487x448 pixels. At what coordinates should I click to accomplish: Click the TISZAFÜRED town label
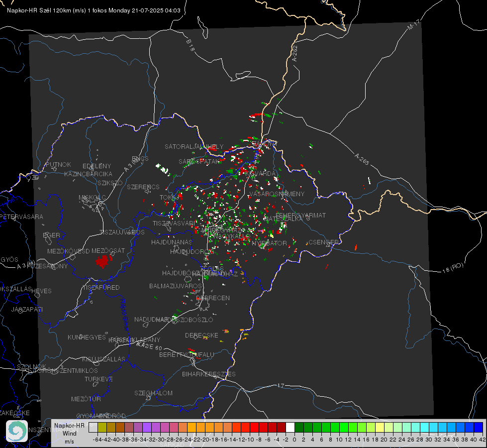point(101,287)
